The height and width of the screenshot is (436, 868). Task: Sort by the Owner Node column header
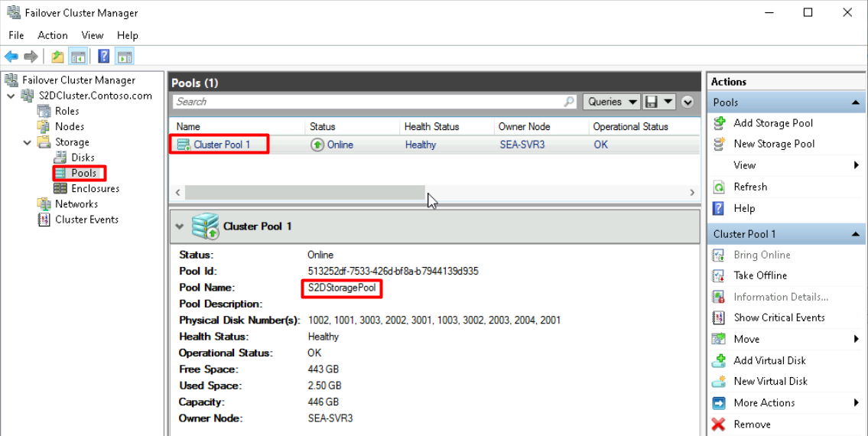pyautogui.click(x=541, y=127)
